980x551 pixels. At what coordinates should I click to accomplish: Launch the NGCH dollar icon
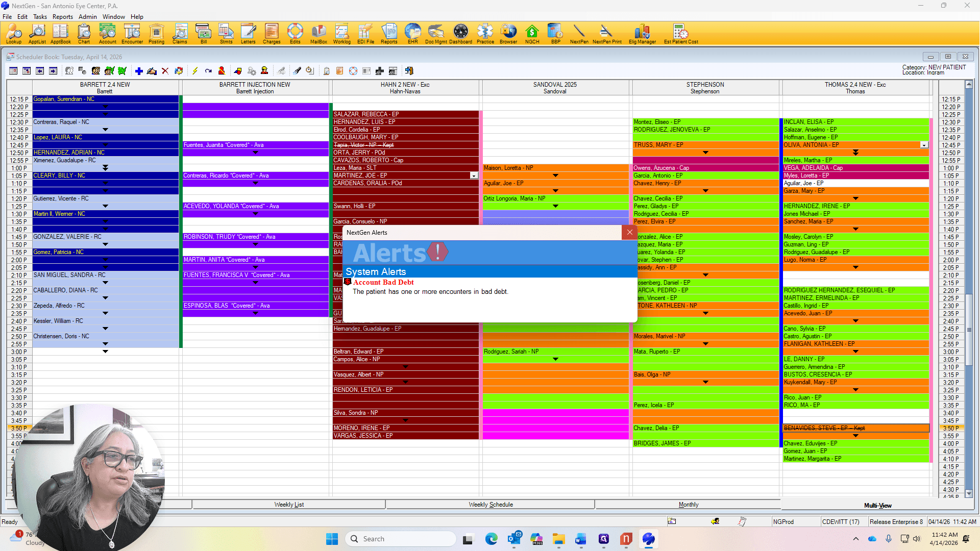pyautogui.click(x=532, y=34)
